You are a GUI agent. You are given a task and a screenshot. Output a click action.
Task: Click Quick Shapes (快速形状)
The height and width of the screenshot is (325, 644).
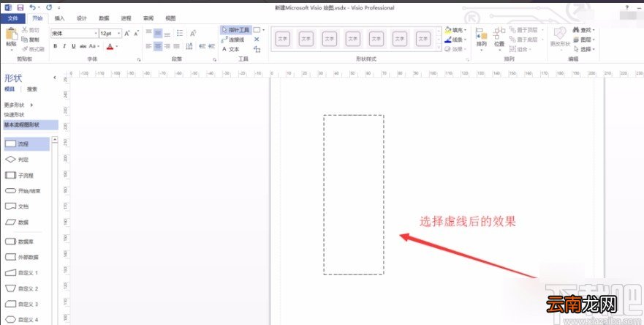15,115
